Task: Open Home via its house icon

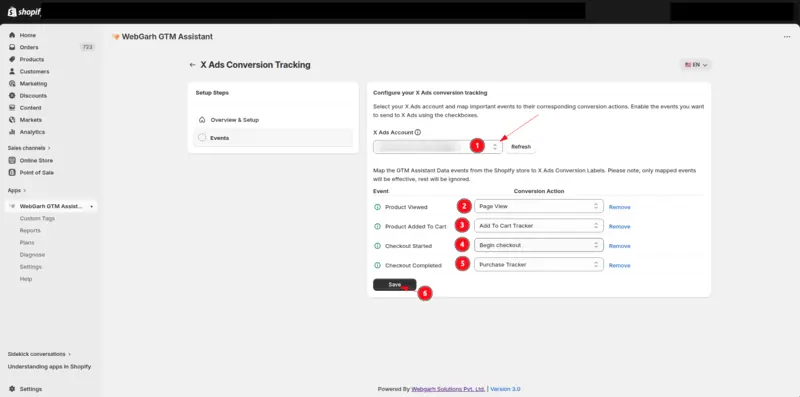Action: 12,35
